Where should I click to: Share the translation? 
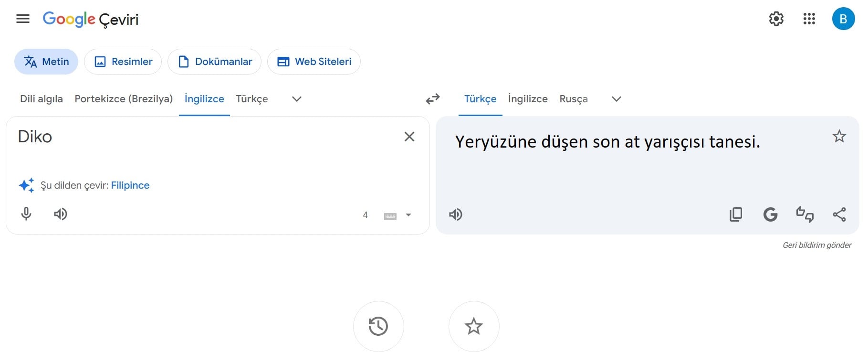pos(839,214)
